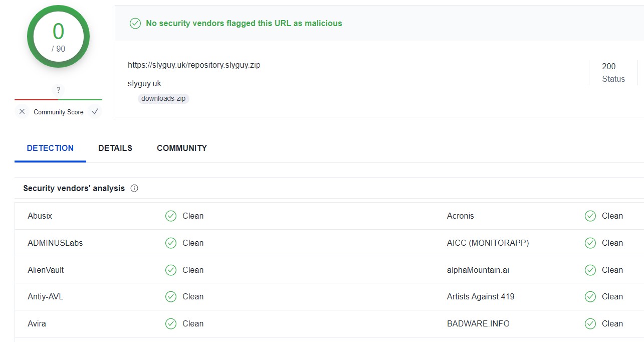Click the Clean result text for Acronis

coord(612,216)
